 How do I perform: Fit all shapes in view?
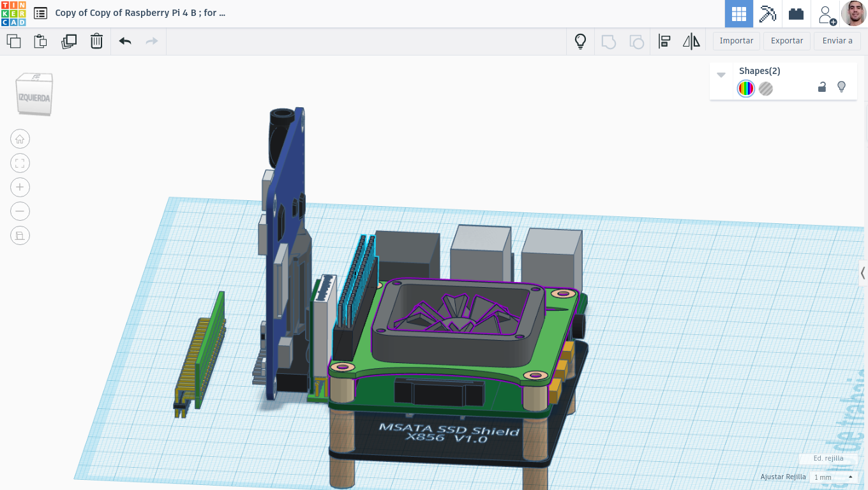[x=20, y=163]
